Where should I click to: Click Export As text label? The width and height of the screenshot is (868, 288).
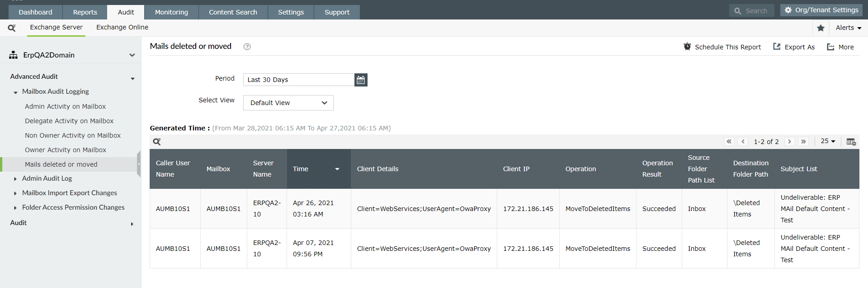pyautogui.click(x=799, y=47)
